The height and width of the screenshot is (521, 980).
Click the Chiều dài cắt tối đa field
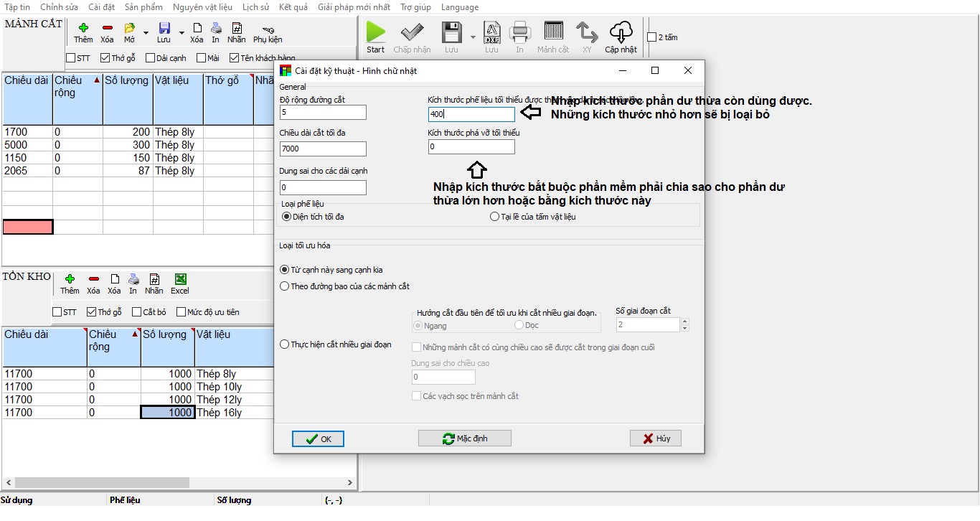tap(323, 149)
